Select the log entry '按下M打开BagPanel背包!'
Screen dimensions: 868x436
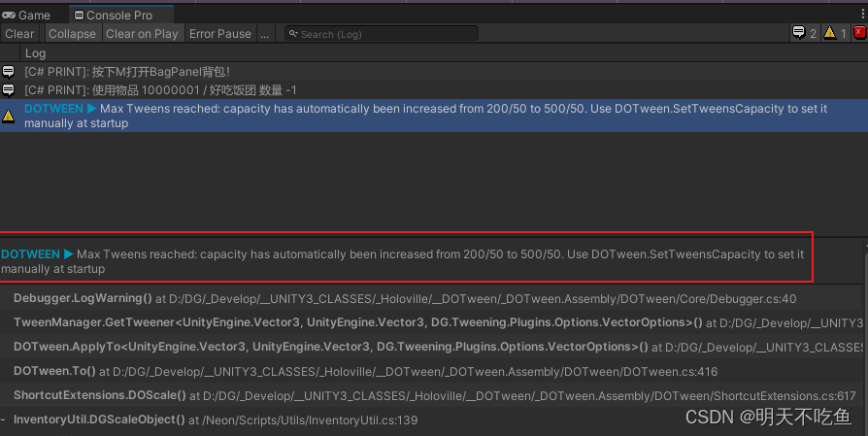[x=434, y=72]
